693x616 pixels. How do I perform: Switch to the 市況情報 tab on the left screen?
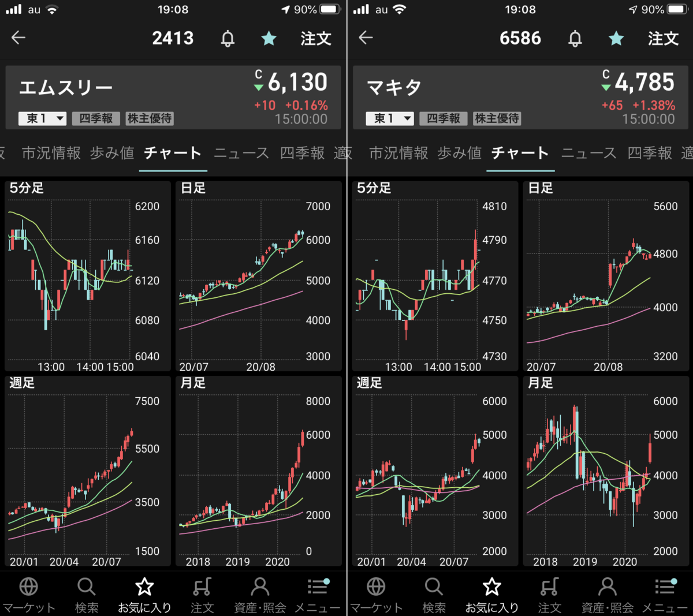pyautogui.click(x=51, y=153)
